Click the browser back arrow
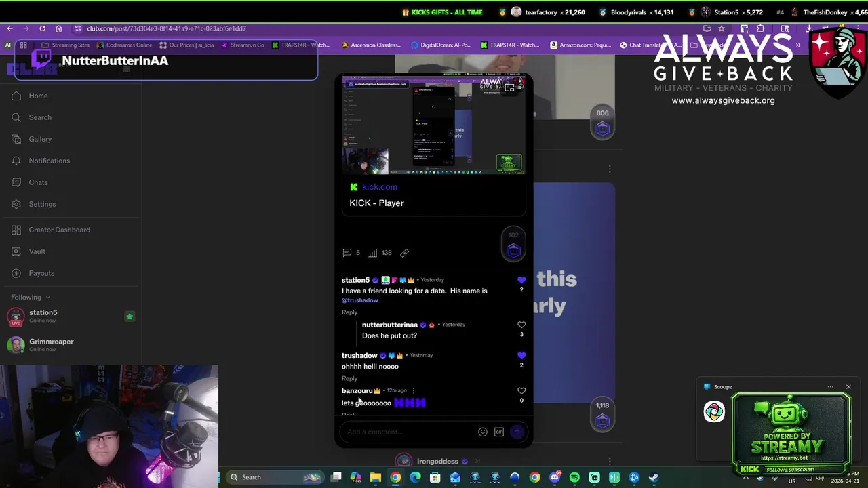This screenshot has height=488, width=868. tap(9, 28)
